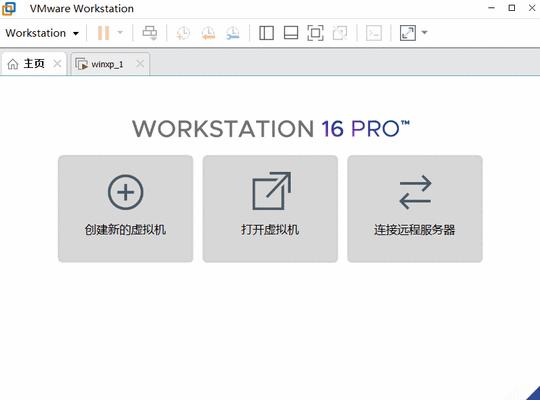Screen dimensions: 540x400
Task: Take a snapshot using the clock-plus icon
Action: tap(183, 33)
